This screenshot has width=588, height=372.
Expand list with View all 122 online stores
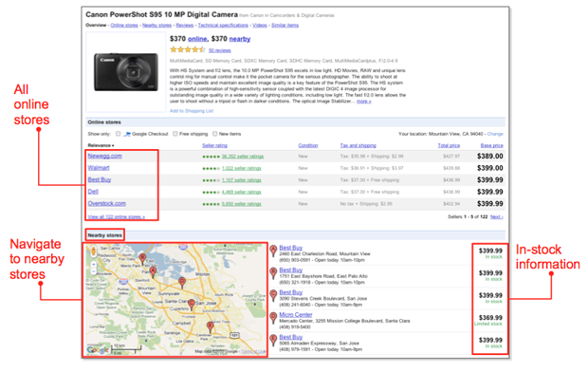(x=117, y=217)
